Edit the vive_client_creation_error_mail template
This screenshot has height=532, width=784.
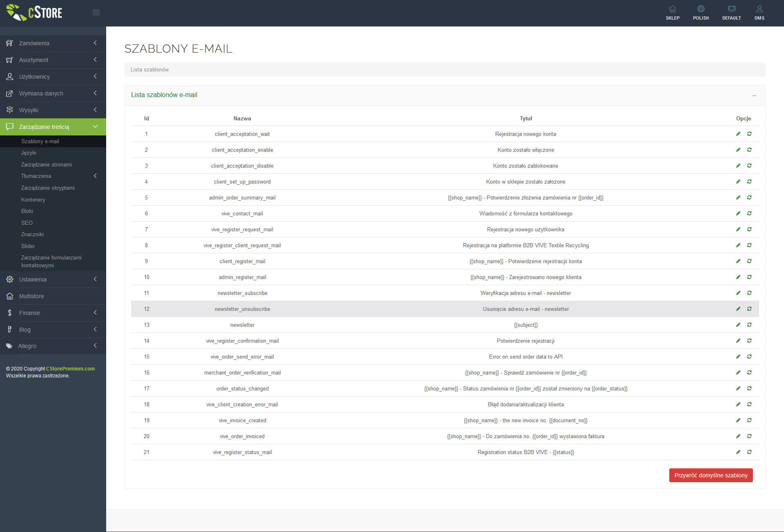pos(738,404)
